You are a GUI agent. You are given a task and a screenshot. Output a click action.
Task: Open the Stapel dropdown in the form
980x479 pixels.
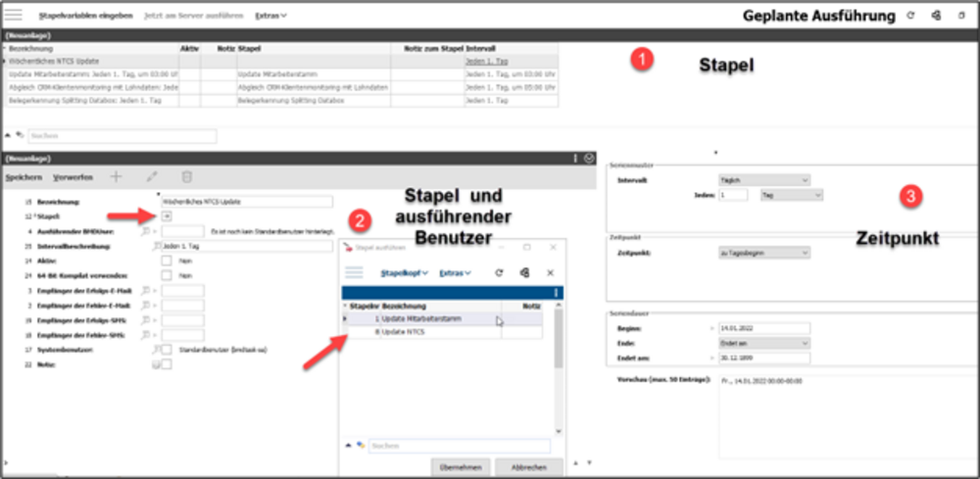(167, 216)
